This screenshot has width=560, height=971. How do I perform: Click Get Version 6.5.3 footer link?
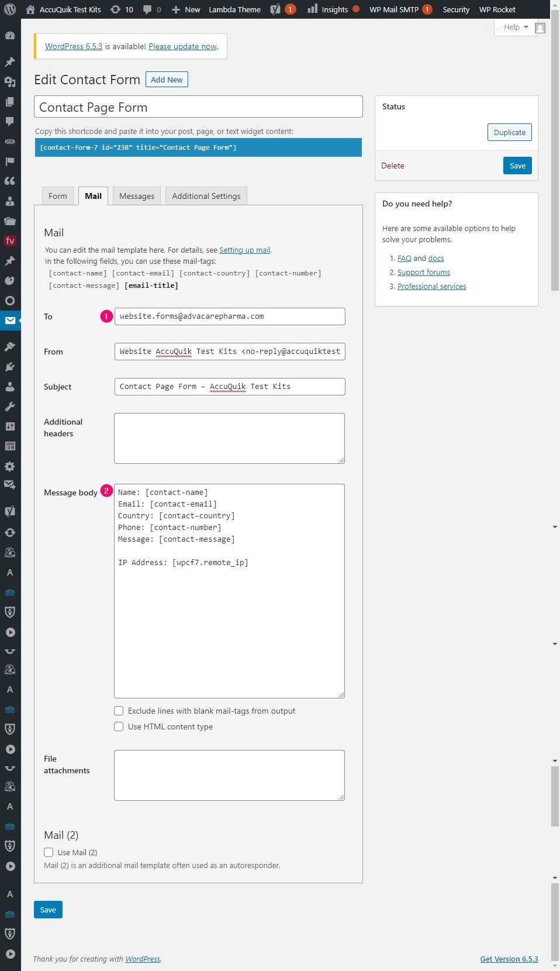point(509,959)
